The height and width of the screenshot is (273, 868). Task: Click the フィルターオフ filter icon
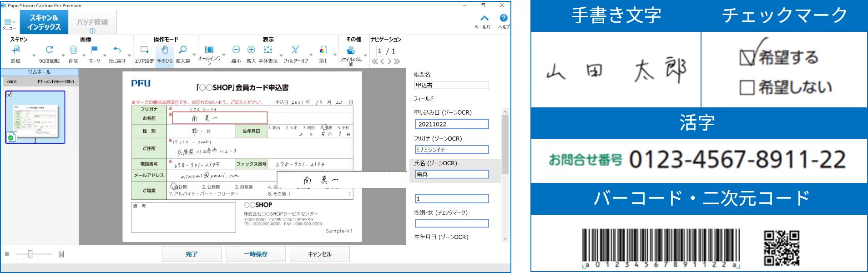[295, 50]
